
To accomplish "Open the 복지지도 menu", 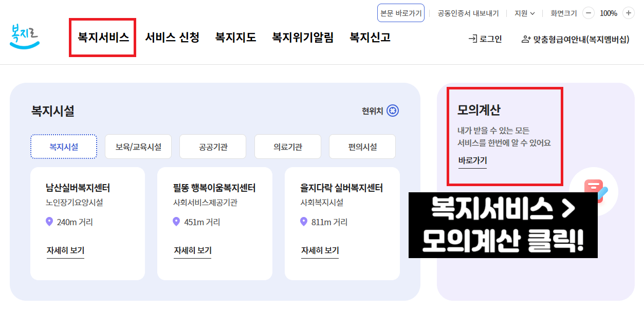I will click(x=235, y=38).
